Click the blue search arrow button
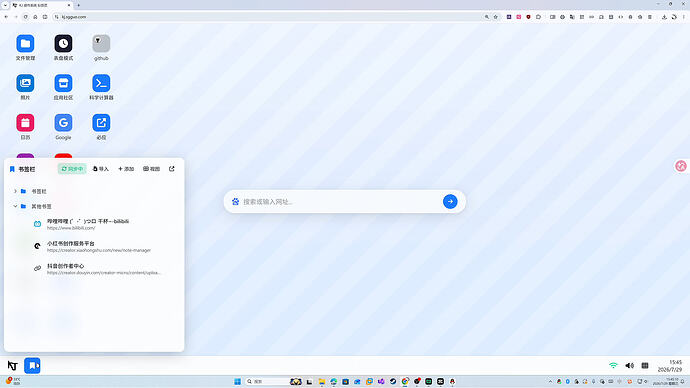 pos(450,201)
